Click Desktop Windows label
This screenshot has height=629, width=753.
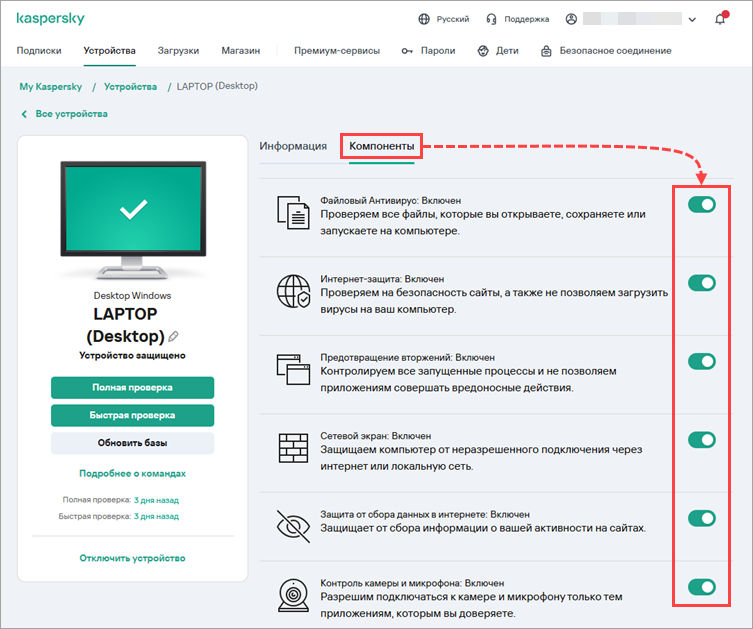tap(133, 295)
